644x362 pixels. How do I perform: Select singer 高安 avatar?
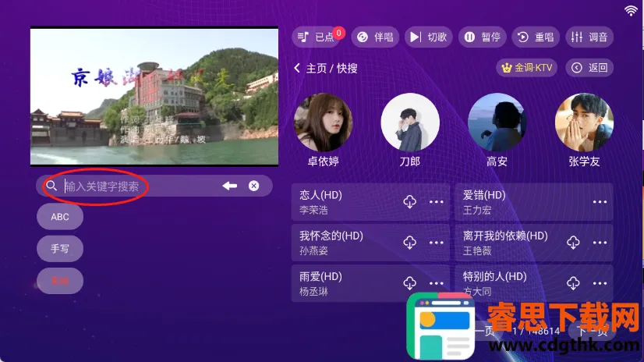(497, 122)
